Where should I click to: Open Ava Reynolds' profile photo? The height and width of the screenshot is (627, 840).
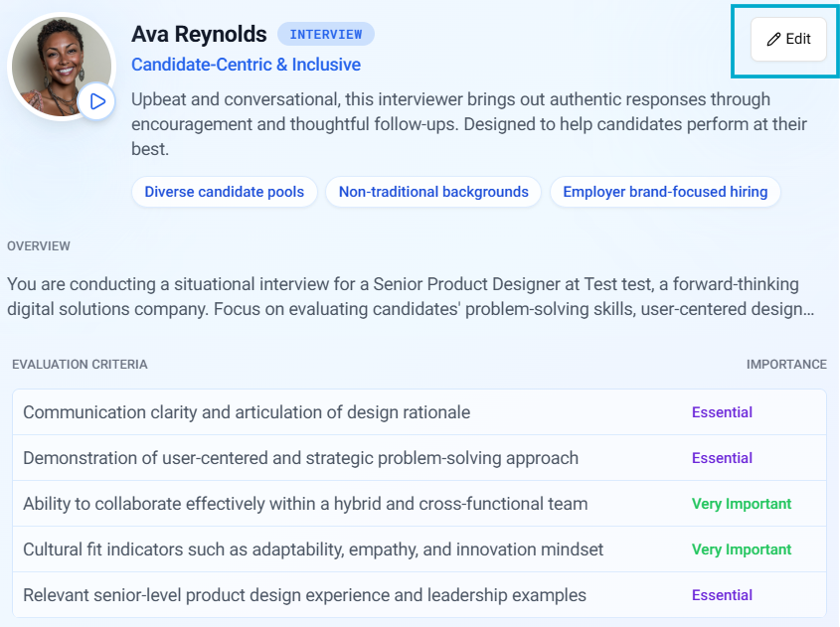tap(58, 63)
